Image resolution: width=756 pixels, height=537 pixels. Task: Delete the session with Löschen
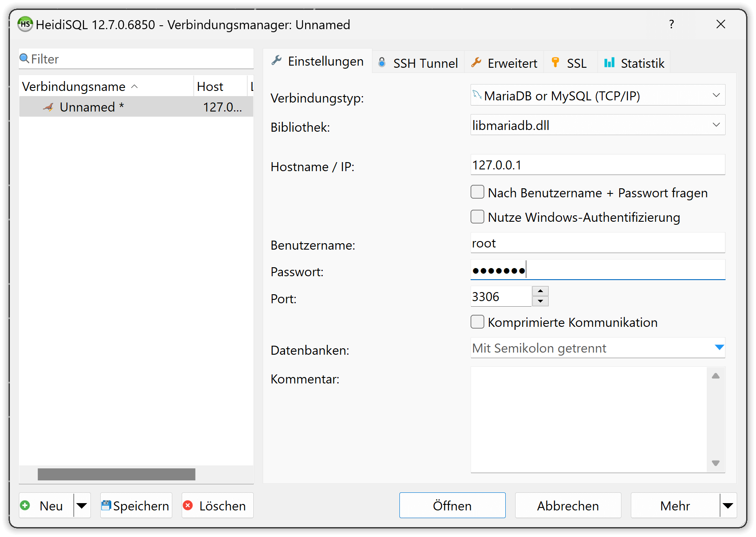point(218,505)
